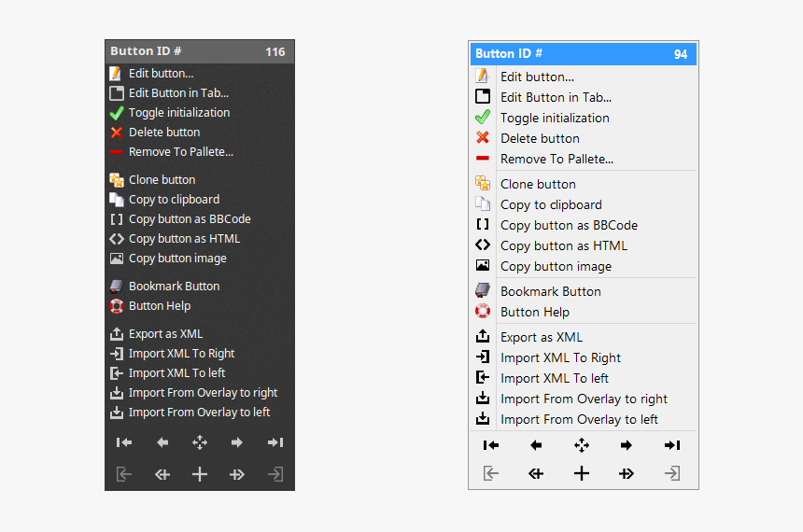The height and width of the screenshot is (532, 803).
Task: Click the red X Delete button icon, dark menu
Action: [x=117, y=133]
